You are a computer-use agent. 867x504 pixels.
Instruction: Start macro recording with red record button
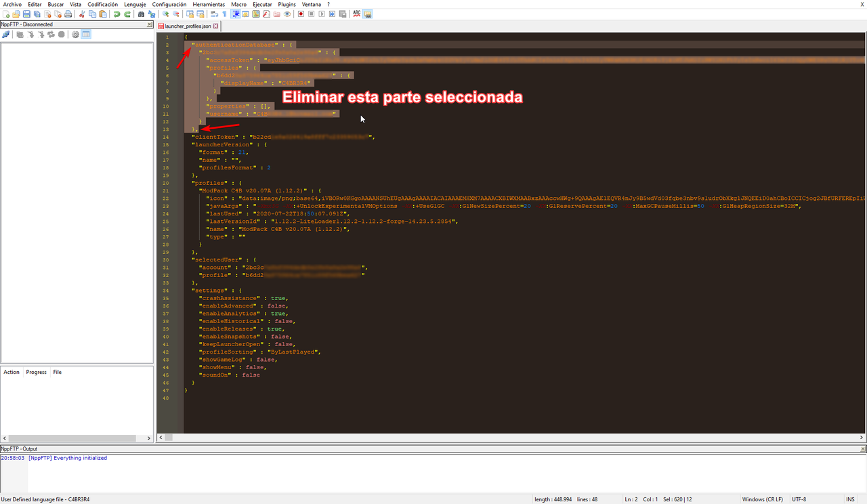point(301,14)
